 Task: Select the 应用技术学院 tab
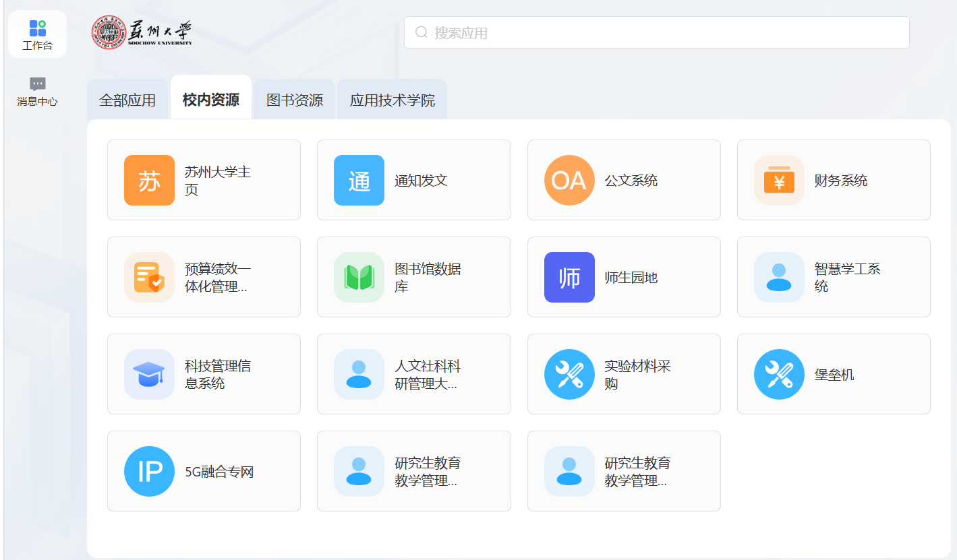[393, 100]
